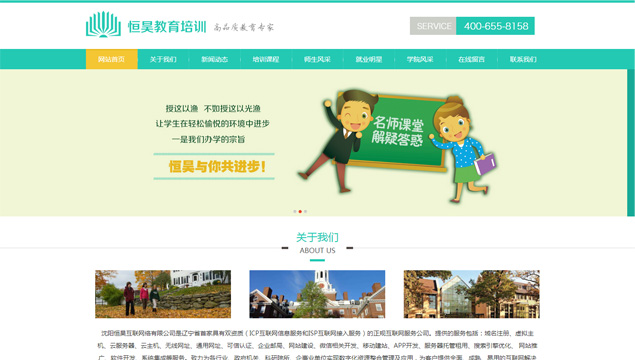Click the 恒昊教育培训 logo icon
This screenshot has width=635, height=360.
[x=103, y=24]
